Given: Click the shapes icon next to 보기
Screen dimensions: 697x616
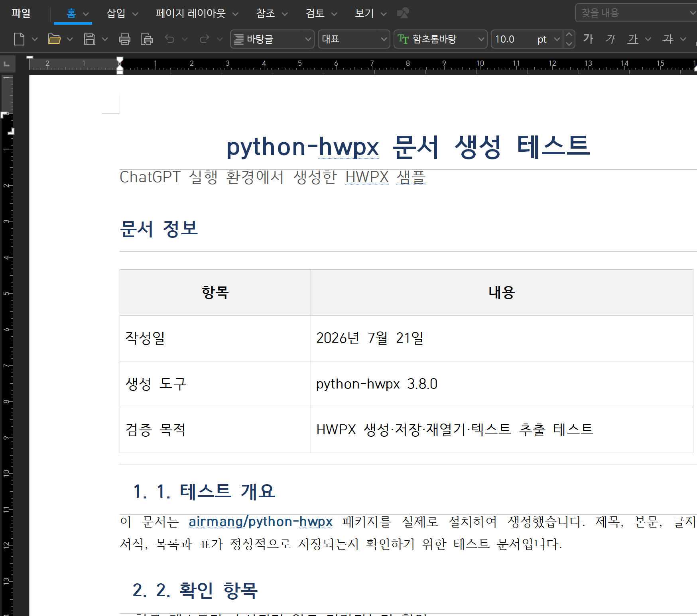Looking at the screenshot, I should [x=403, y=13].
